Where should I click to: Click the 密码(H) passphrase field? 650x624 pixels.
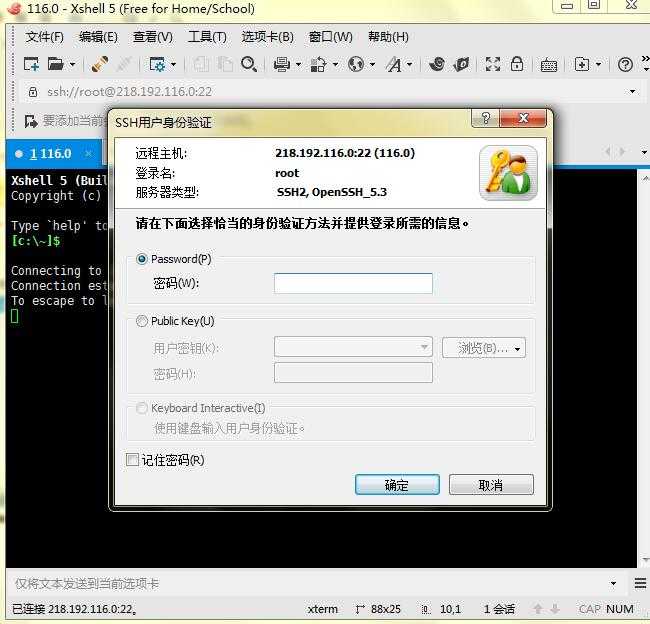[x=353, y=373]
